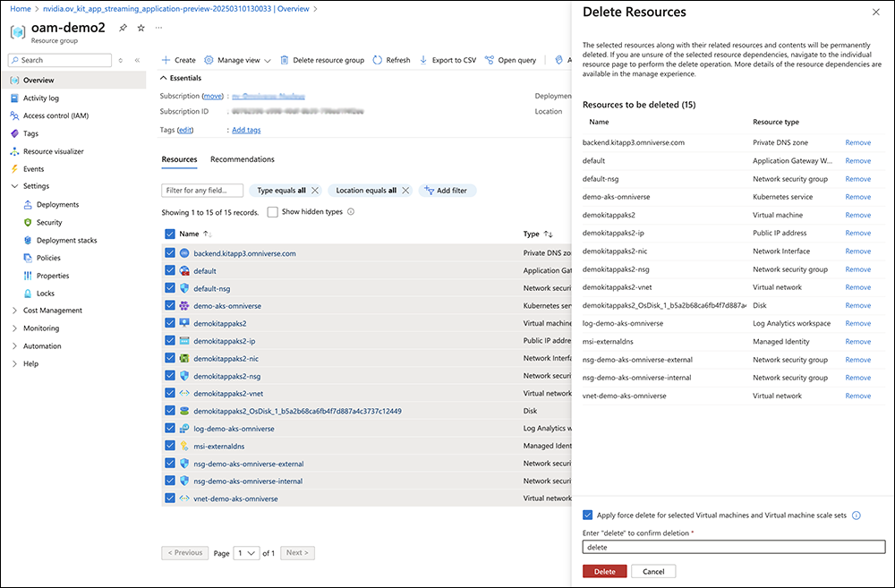Viewport: 895px width, 588px height.
Task: Click Add filter button
Action: tap(447, 191)
